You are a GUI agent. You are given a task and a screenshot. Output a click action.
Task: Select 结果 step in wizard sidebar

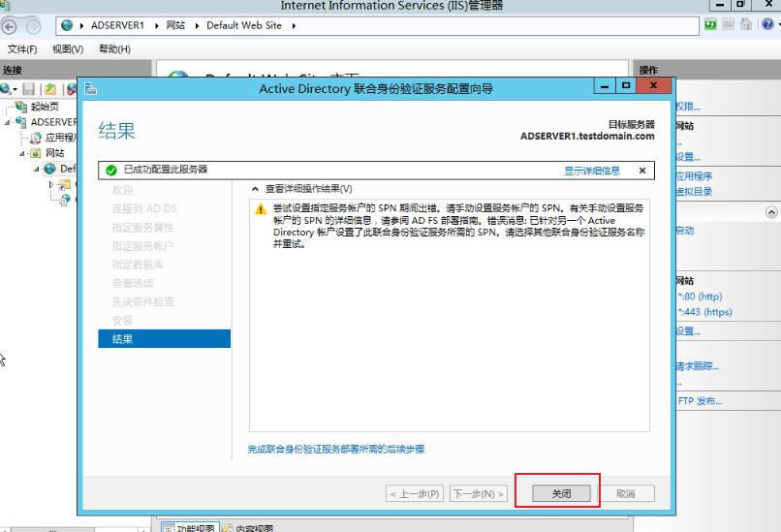[165, 339]
